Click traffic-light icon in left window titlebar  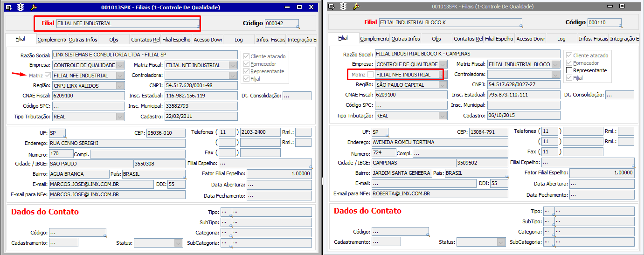(x=21, y=7)
